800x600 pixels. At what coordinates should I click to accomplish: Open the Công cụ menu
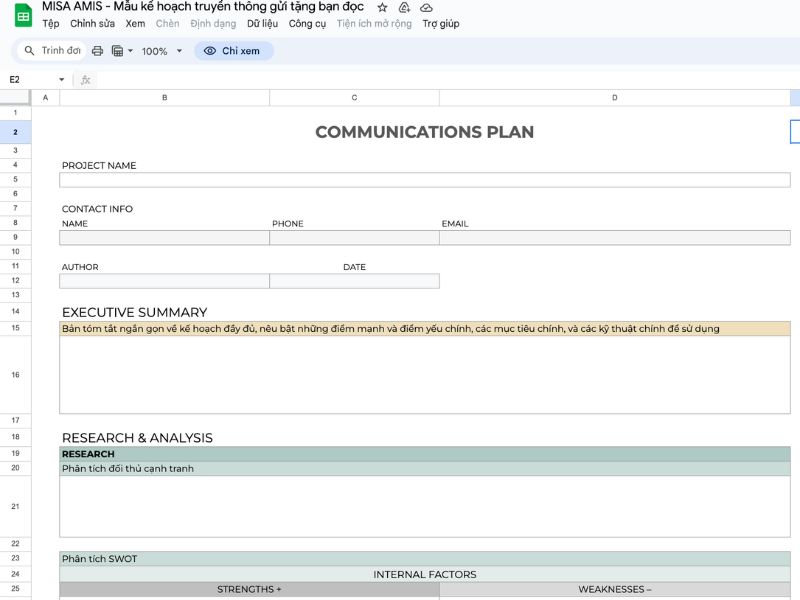[307, 24]
